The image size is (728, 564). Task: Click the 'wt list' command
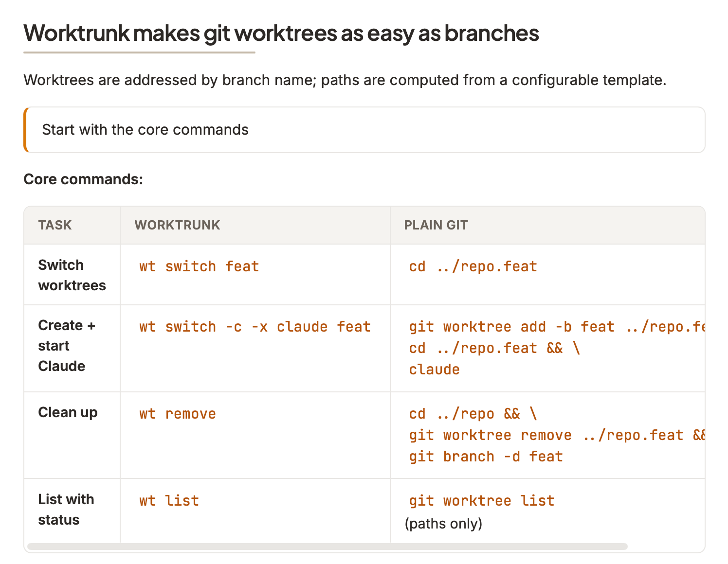pos(169,501)
